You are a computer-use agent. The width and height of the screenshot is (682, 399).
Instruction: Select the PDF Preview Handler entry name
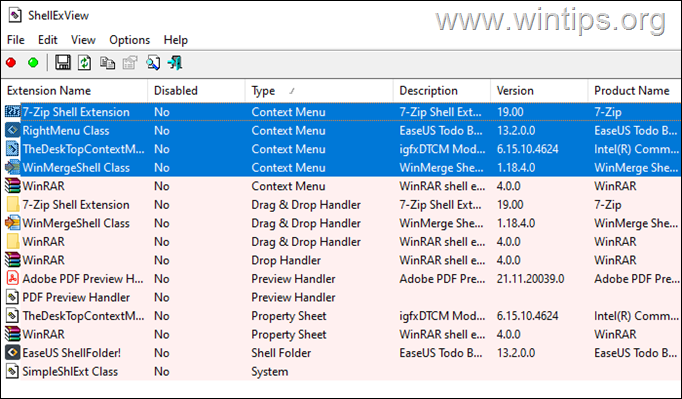(76, 297)
